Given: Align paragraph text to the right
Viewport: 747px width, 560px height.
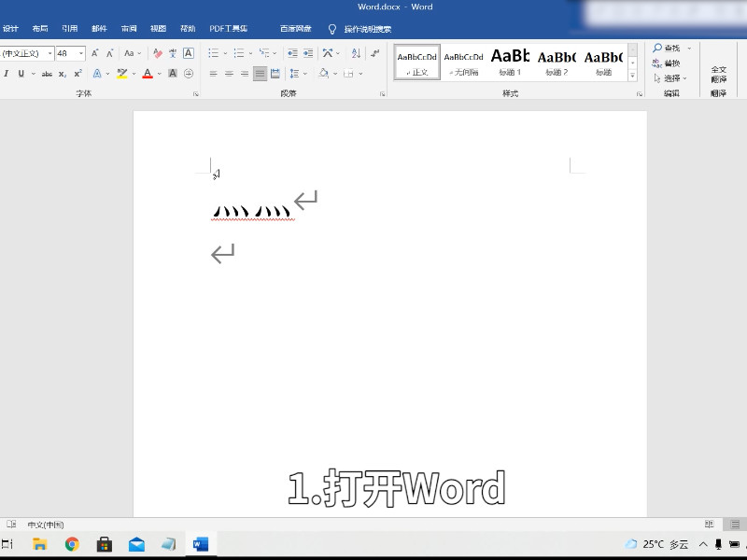Looking at the screenshot, I should [x=245, y=74].
